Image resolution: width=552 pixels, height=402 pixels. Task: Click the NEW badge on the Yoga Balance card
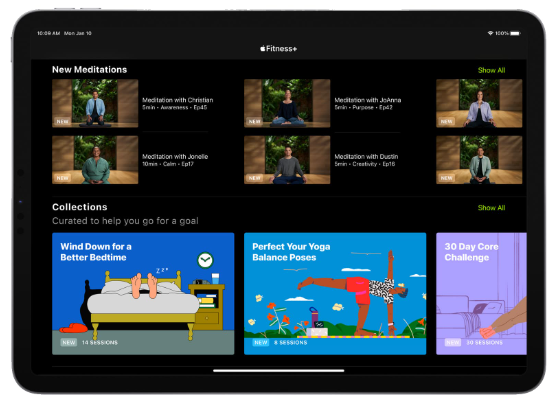261,343
